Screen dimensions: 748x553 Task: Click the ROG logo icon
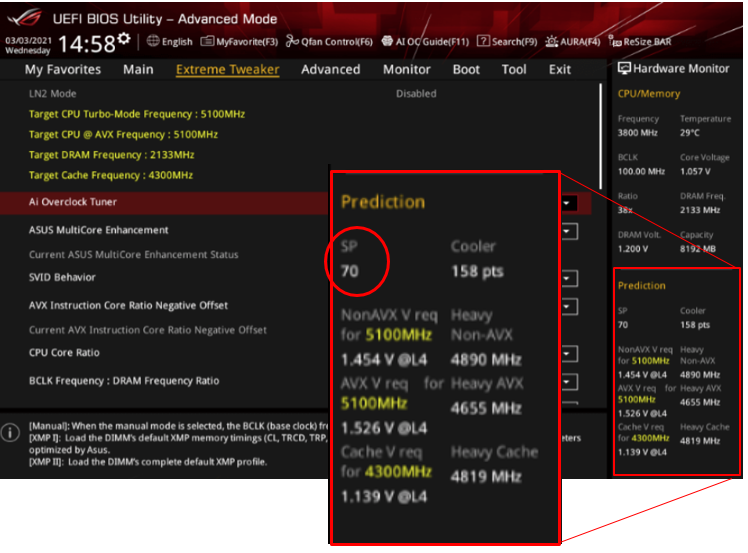pos(25,18)
